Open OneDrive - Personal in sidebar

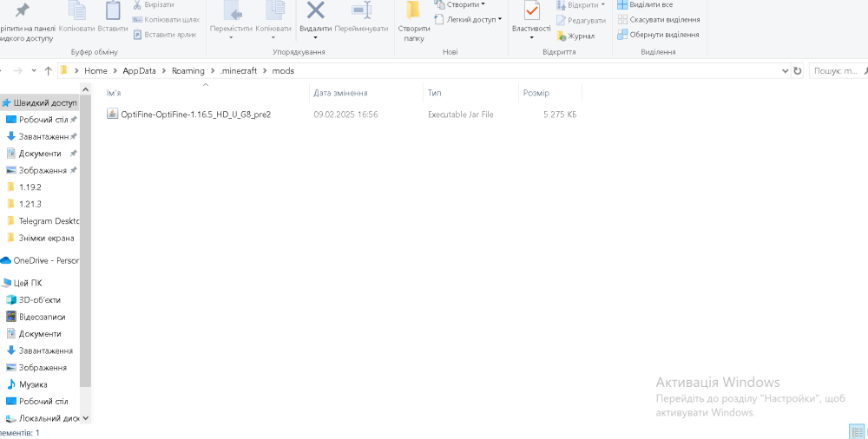(x=40, y=260)
